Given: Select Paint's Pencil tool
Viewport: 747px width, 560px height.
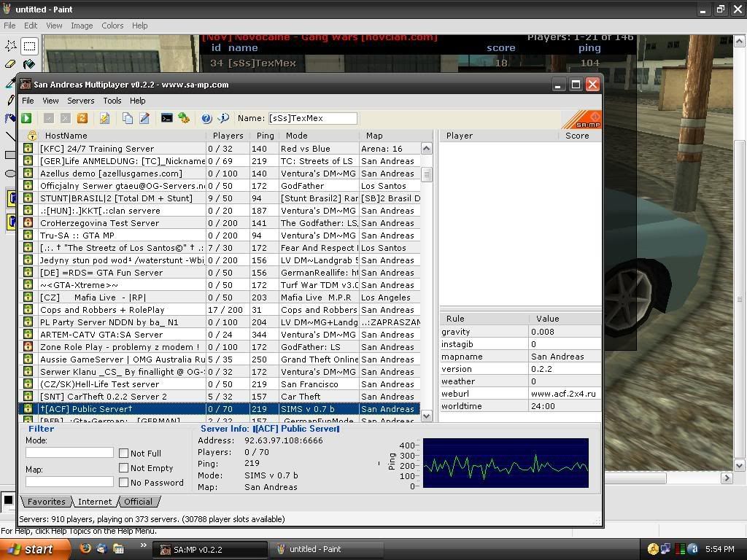Looking at the screenshot, I should click(x=10, y=99).
